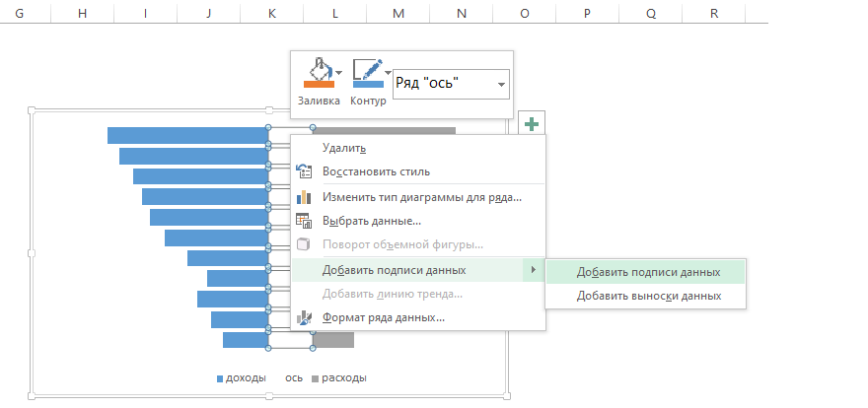Click the расходы legend label
The width and height of the screenshot is (868, 408).
(x=344, y=378)
